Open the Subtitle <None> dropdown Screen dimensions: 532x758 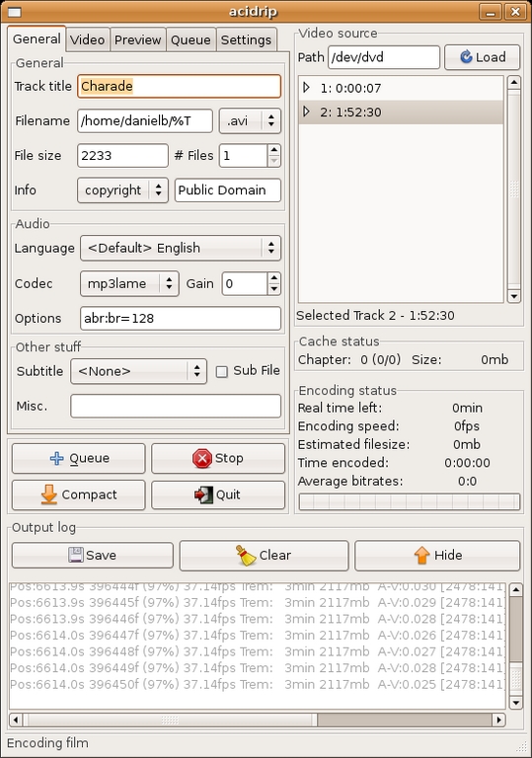click(x=138, y=371)
